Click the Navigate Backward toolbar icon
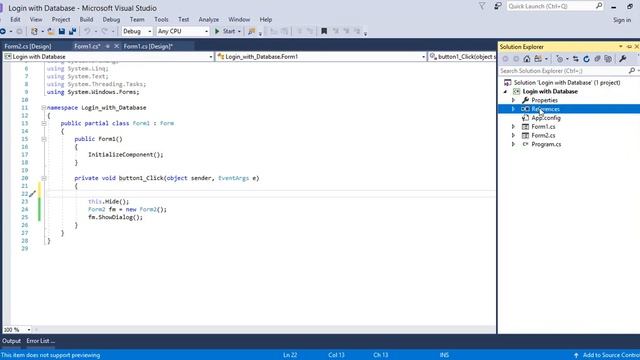 click(x=3, y=31)
